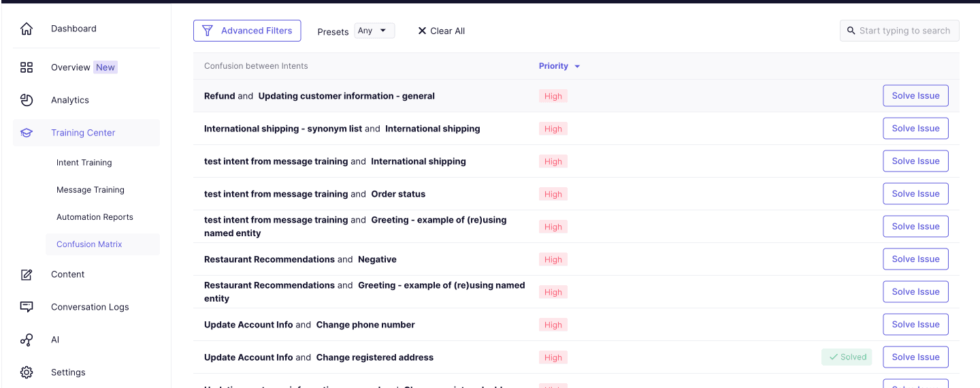The image size is (980, 388).
Task: Click the New badge next to Overview
Action: tap(105, 67)
